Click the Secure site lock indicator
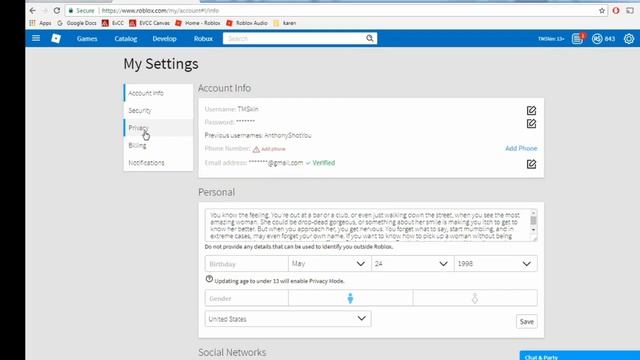This screenshot has width=640, height=360. [81, 11]
